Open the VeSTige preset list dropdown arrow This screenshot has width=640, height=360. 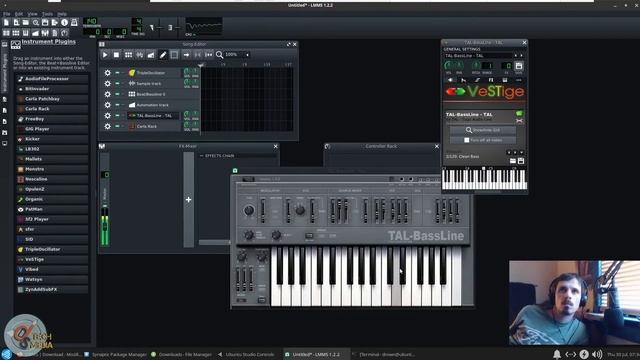click(x=521, y=152)
